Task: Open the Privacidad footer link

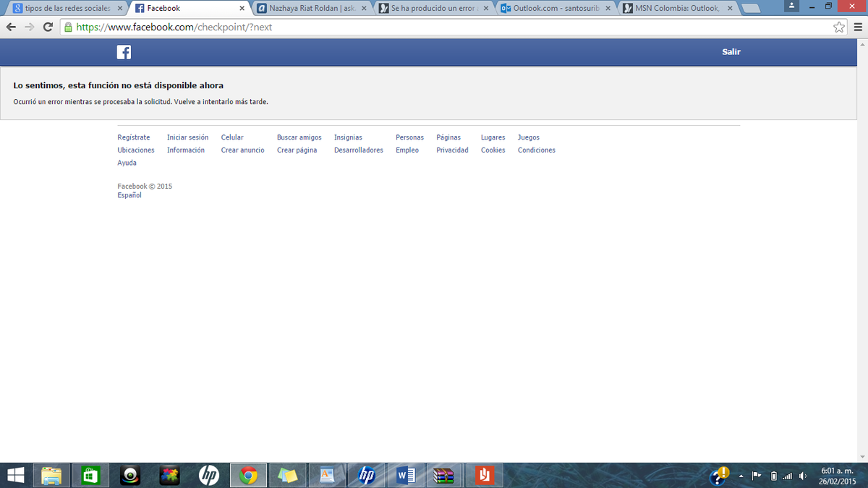Action: (x=452, y=150)
